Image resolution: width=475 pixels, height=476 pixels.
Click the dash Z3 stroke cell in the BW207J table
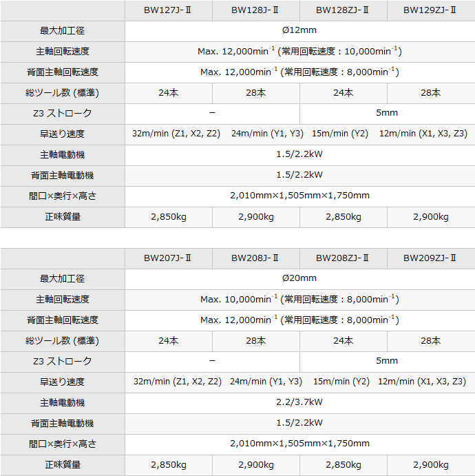point(212,361)
